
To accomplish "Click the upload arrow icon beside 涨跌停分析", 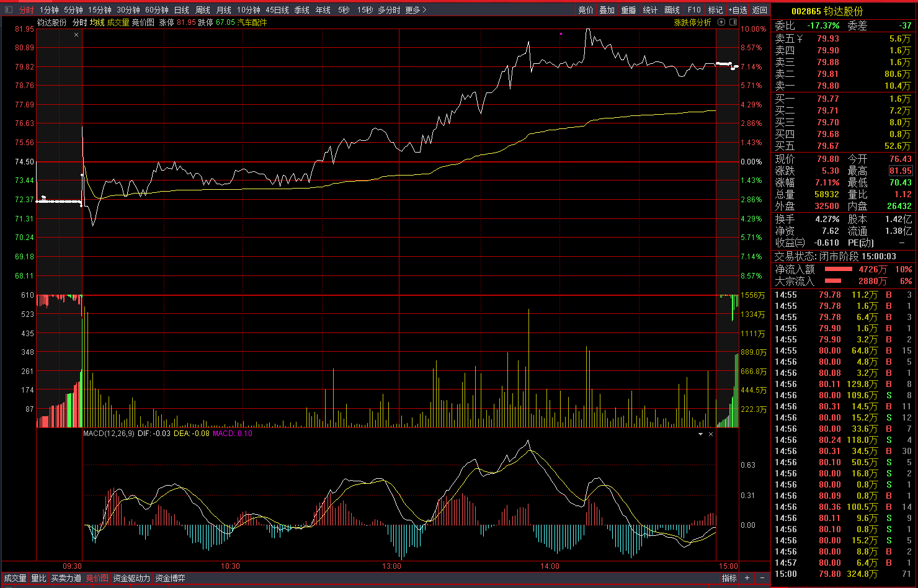I will [x=721, y=22].
